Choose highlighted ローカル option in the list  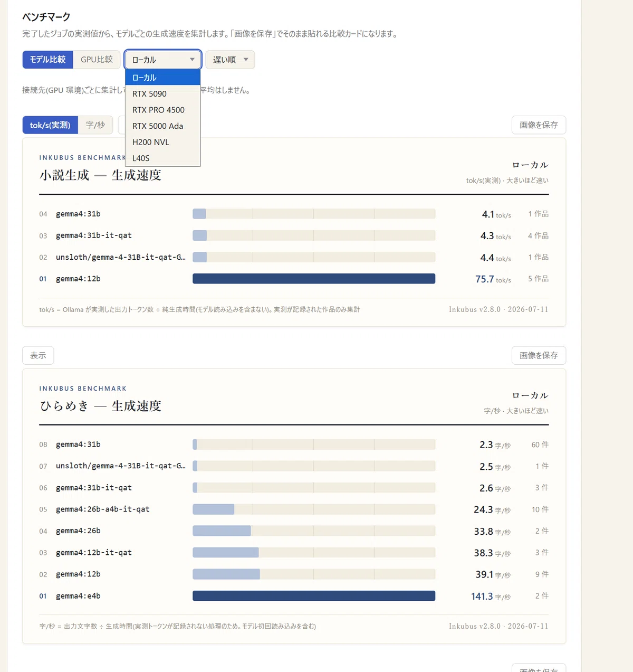coord(163,78)
